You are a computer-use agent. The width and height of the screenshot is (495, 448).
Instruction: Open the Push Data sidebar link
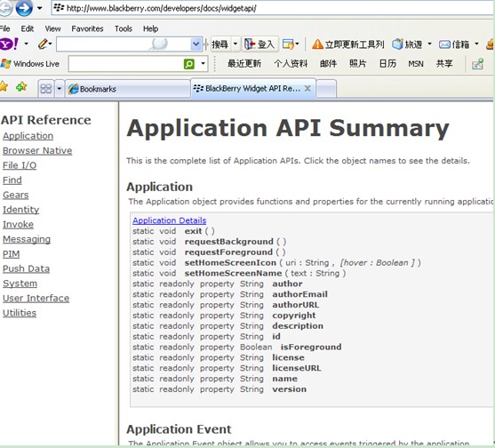(26, 268)
